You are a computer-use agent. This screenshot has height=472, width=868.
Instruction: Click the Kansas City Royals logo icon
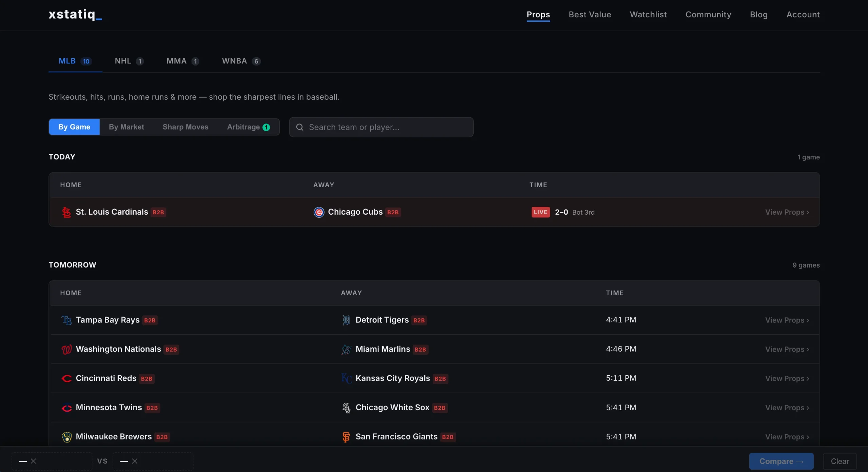(346, 378)
